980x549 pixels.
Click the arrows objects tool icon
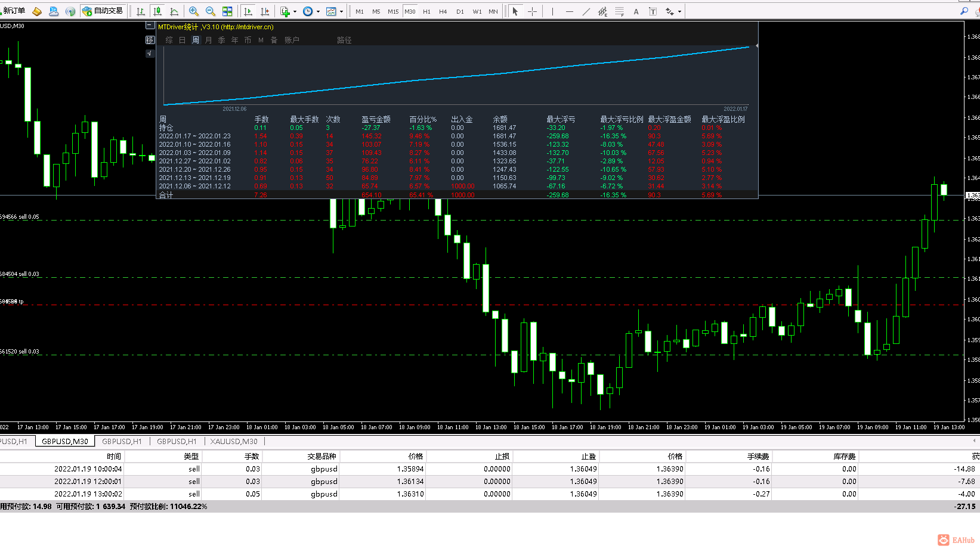pyautogui.click(x=670, y=11)
